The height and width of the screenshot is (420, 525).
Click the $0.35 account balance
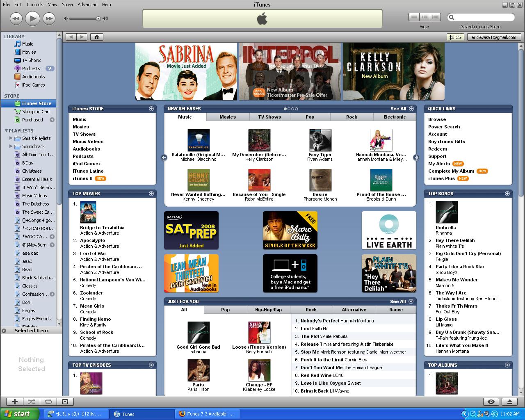455,37
